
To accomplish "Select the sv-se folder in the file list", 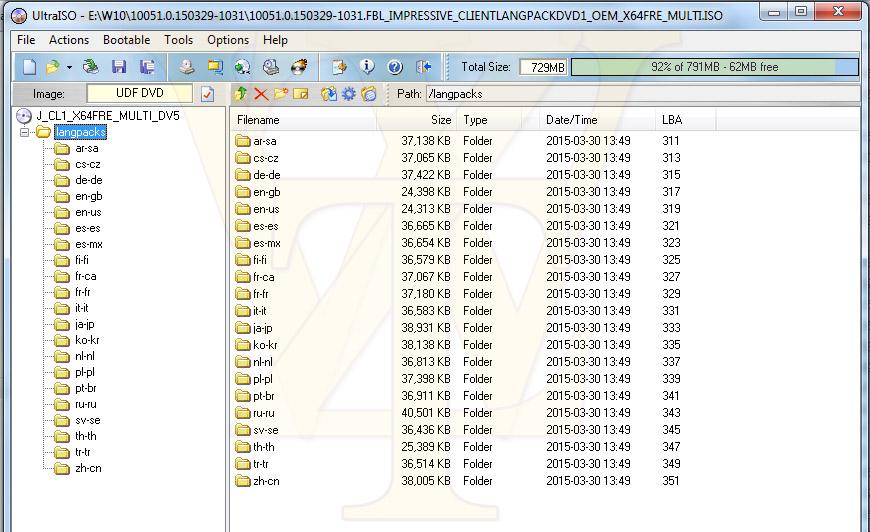I will 266,430.
